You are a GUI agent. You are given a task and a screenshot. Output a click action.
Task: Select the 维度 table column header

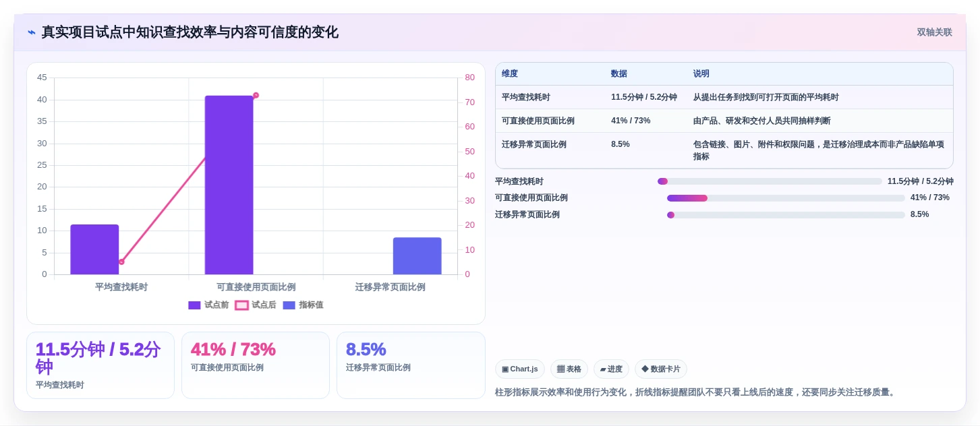click(510, 74)
